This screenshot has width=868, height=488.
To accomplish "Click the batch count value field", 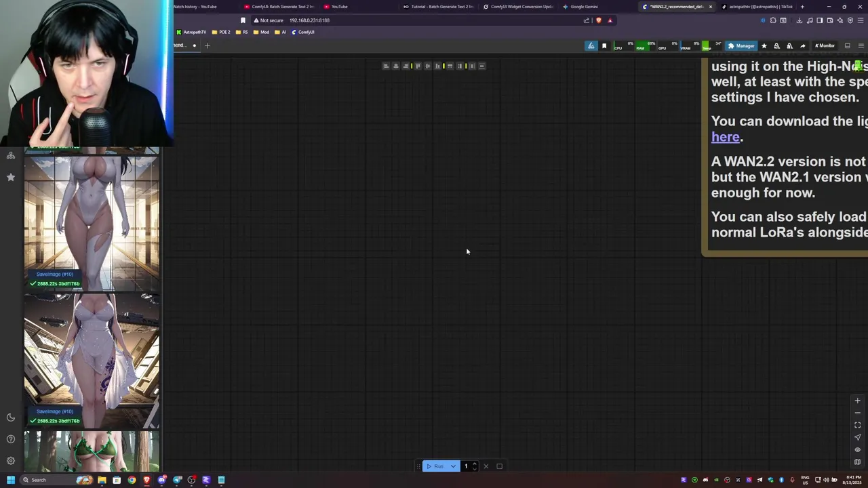I will pos(466,466).
